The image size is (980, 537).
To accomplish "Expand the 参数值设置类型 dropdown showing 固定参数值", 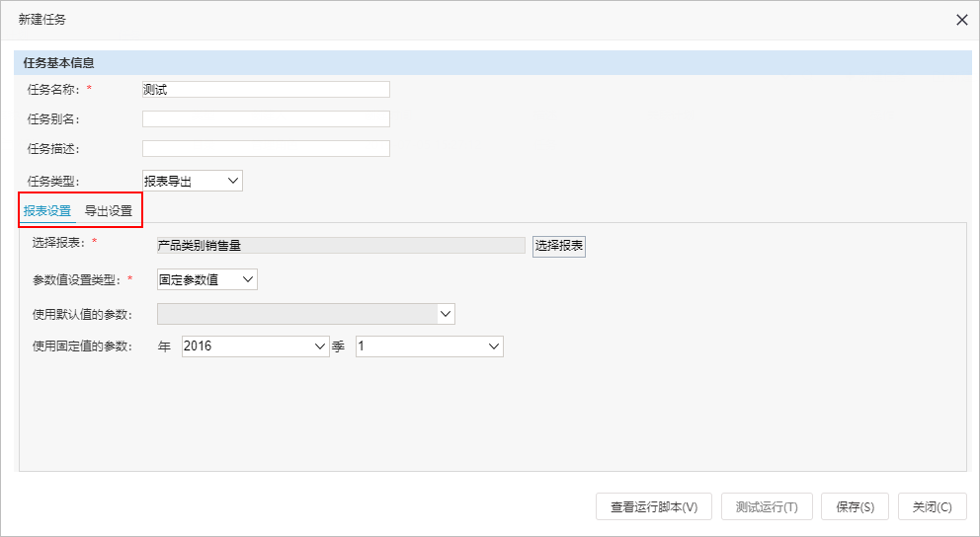I will click(206, 279).
